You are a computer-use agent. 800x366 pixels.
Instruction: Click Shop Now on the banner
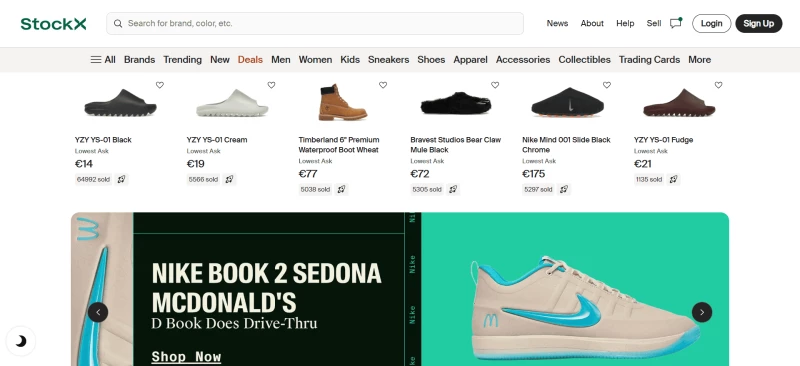tap(186, 357)
